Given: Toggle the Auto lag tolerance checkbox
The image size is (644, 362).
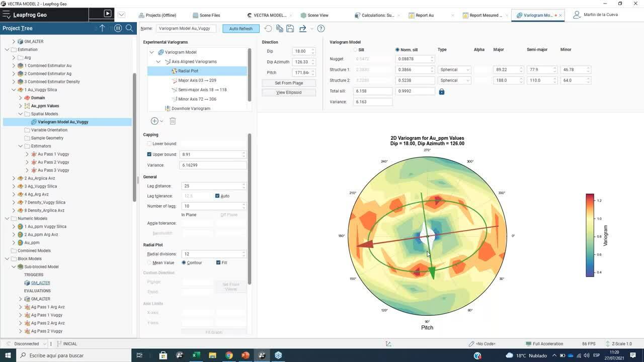Looking at the screenshot, I should click(x=217, y=196).
